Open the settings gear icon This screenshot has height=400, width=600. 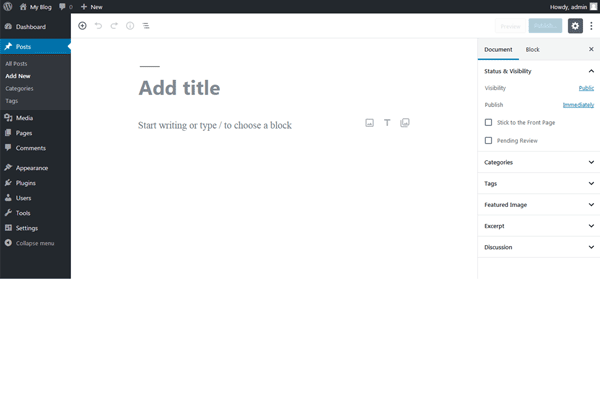[x=575, y=26]
